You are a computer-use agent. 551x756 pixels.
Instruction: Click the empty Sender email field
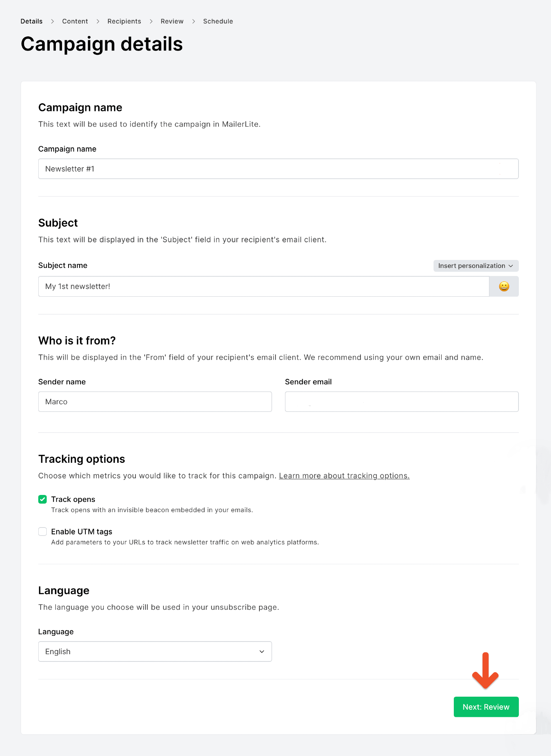click(401, 402)
